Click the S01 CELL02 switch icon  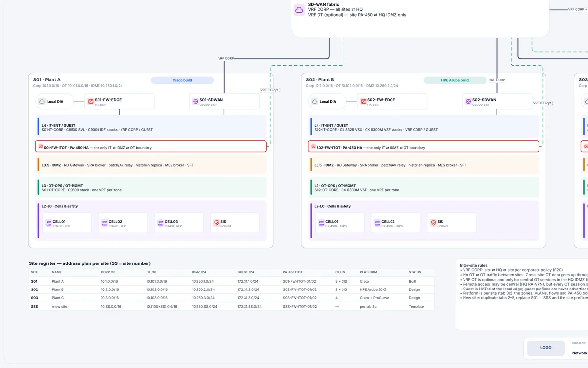[x=104, y=223]
